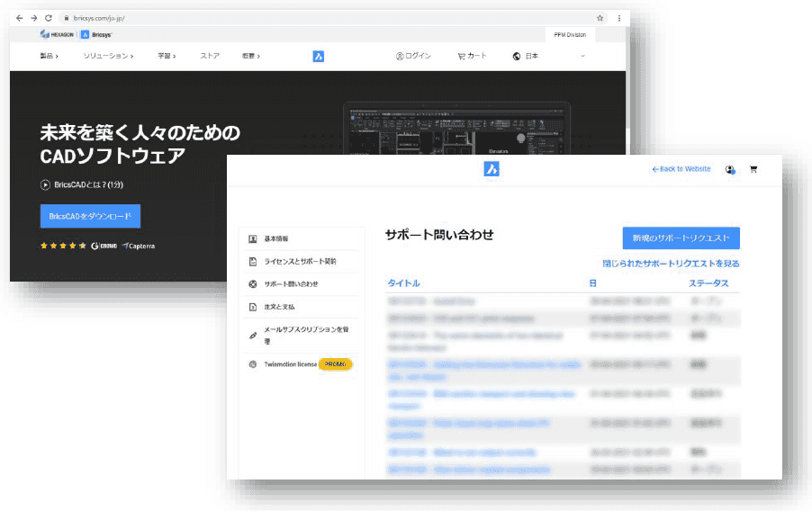Viewport: 812px width, 511px height.
Task: Click the browser back arrow
Action: (19, 18)
